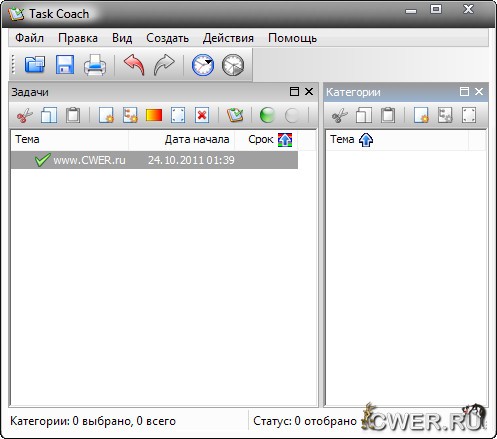The image size is (497, 439).
Task: Redo action with gray arrow icon
Action: pos(164,65)
